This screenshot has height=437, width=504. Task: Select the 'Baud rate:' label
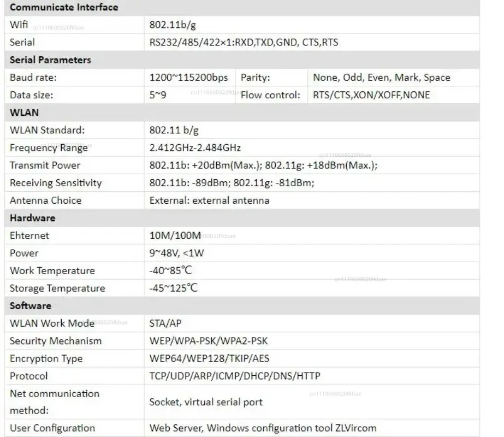coord(33,78)
